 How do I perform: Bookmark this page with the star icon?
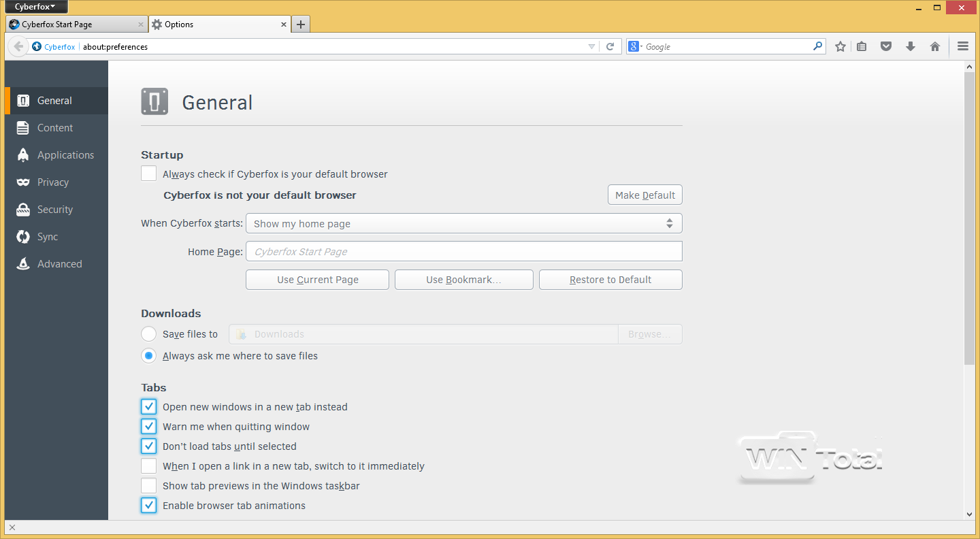(840, 46)
